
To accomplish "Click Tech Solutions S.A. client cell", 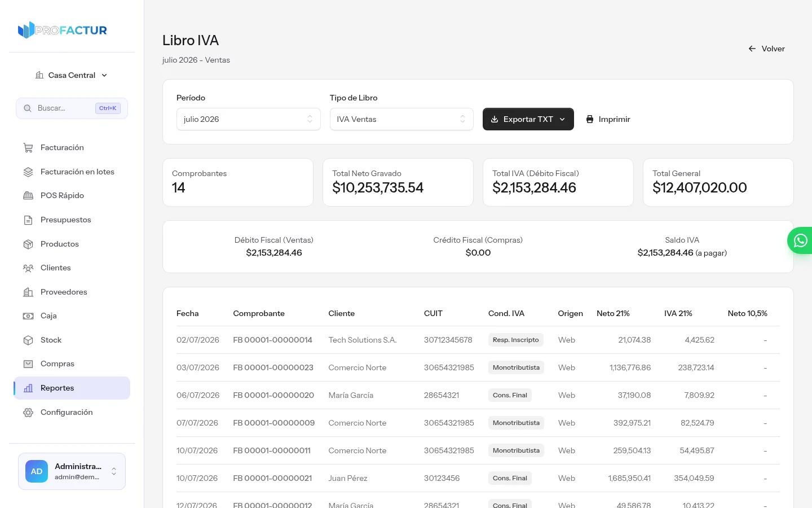I will point(363,340).
